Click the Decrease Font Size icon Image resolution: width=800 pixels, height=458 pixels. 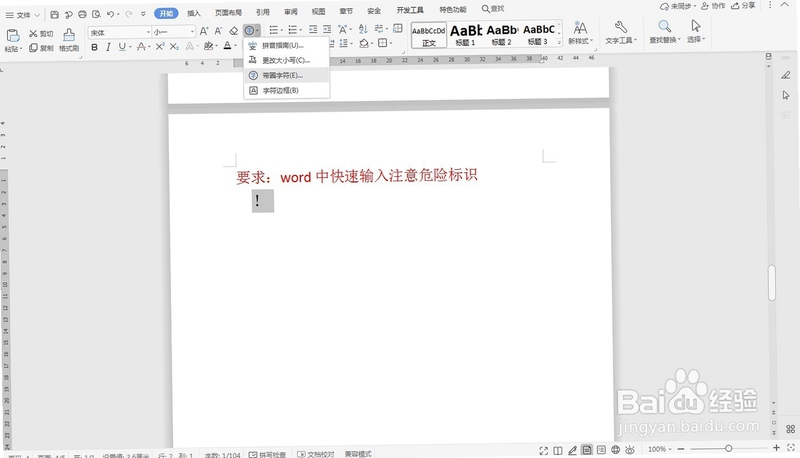coord(218,31)
